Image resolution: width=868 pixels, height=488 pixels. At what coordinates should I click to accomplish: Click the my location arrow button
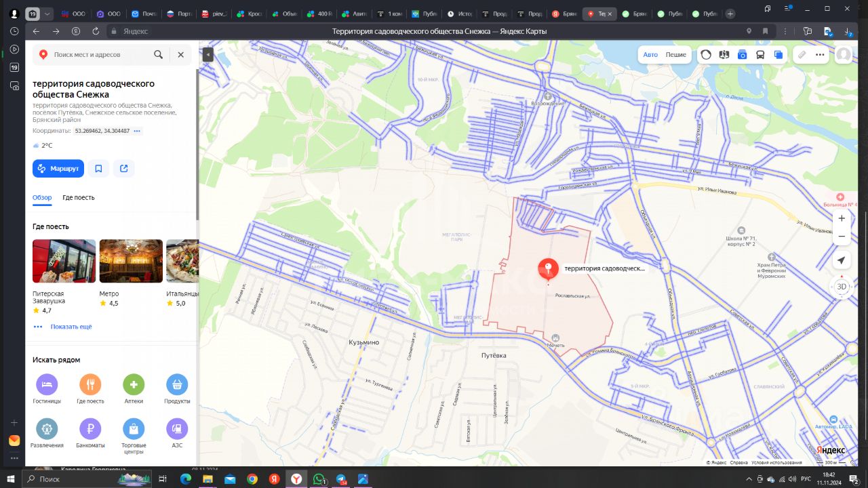click(841, 261)
